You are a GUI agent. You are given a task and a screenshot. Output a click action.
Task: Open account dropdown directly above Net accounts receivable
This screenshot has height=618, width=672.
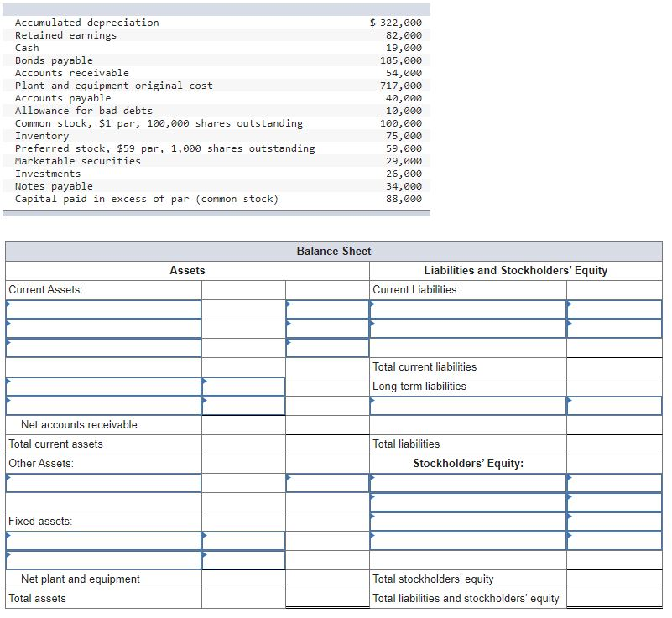pos(103,406)
